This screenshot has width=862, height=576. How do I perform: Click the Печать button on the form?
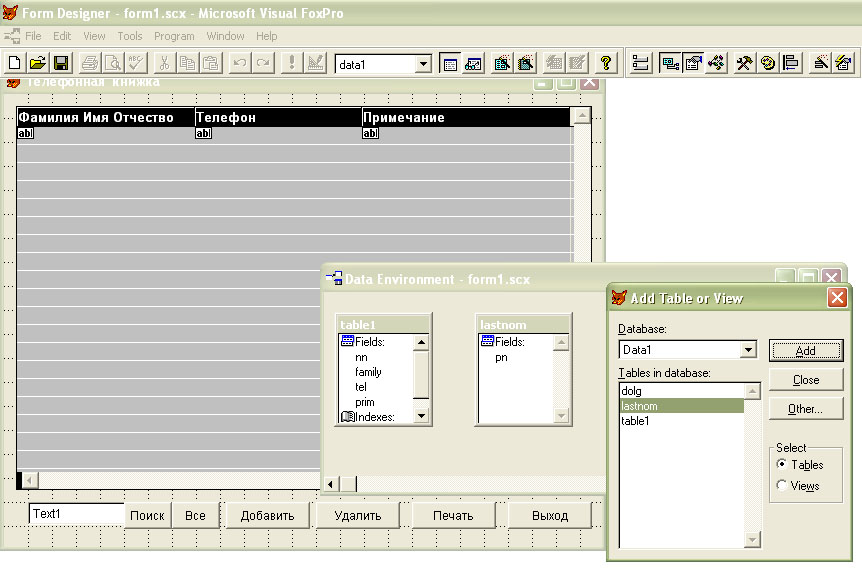pyautogui.click(x=452, y=516)
